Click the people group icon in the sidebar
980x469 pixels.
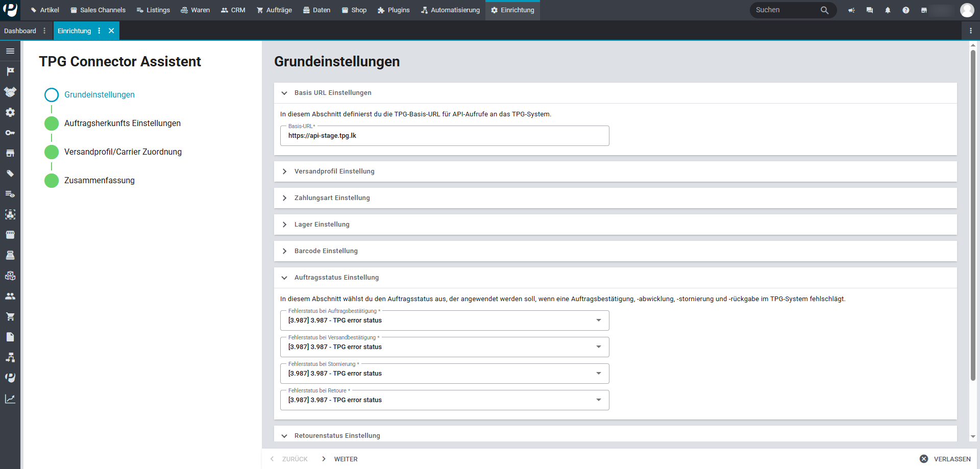click(10, 296)
